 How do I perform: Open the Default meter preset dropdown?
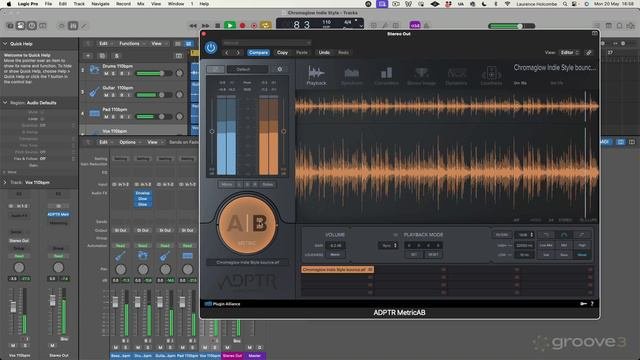pyautogui.click(x=247, y=69)
